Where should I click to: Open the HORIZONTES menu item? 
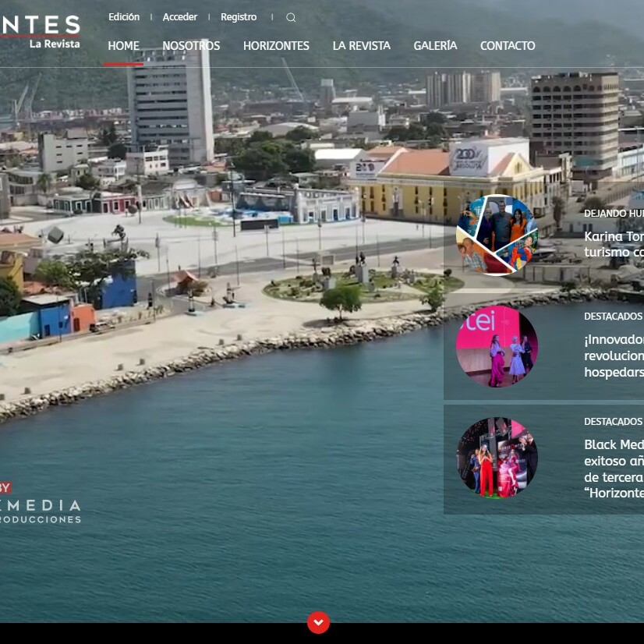coord(276,46)
